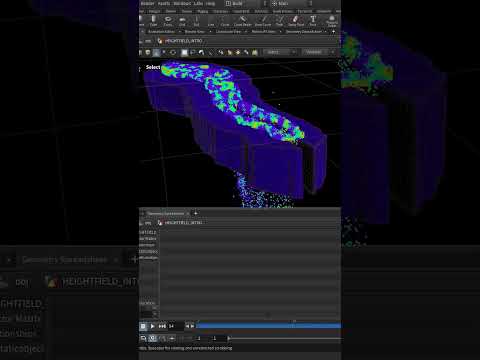This screenshot has width=480, height=360.
Task: Click the blue timeline playbar
Action: tap(268, 326)
